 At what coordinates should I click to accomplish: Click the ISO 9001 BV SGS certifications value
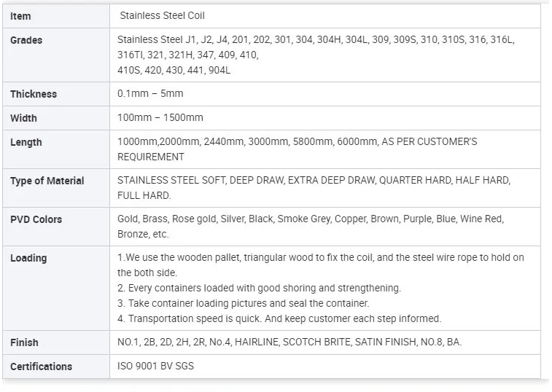[x=155, y=366]
